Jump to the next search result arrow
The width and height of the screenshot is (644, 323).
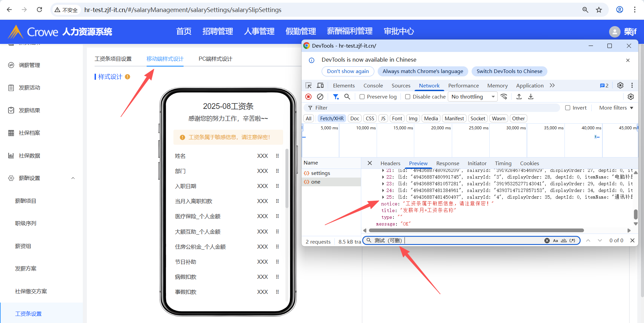pos(600,240)
